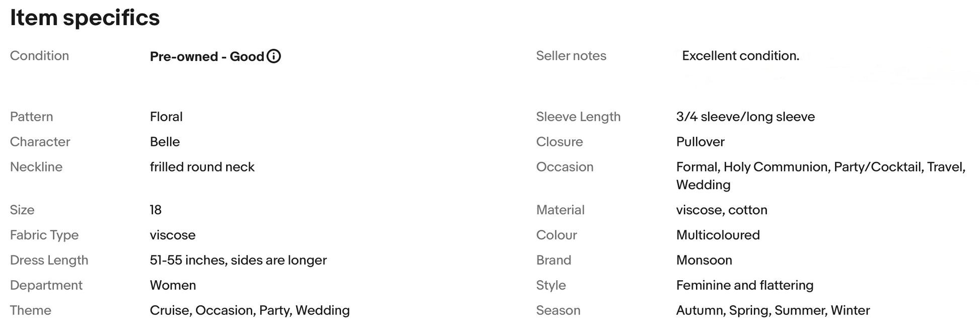Viewport: 980px width, 334px height.
Task: Click the Season values text
Action: (773, 310)
